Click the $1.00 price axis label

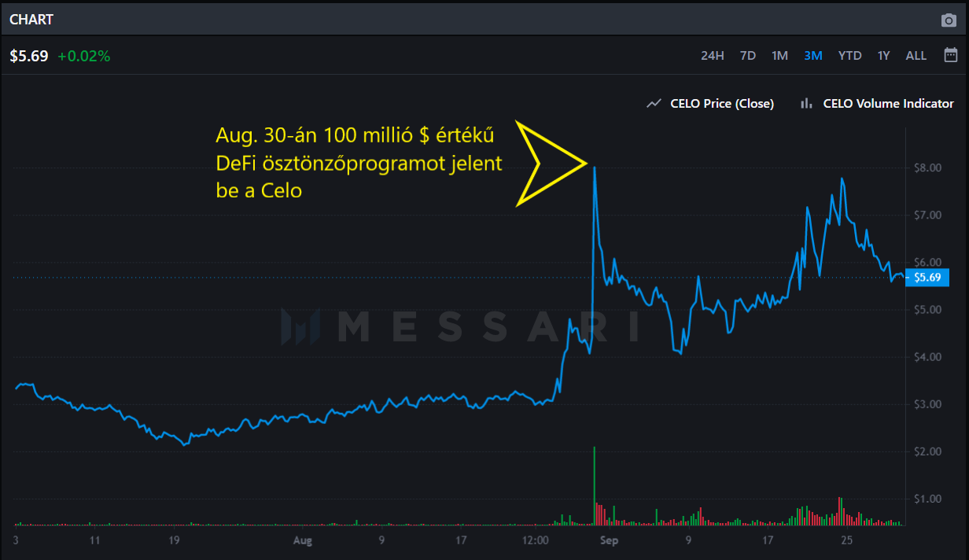[x=928, y=499]
